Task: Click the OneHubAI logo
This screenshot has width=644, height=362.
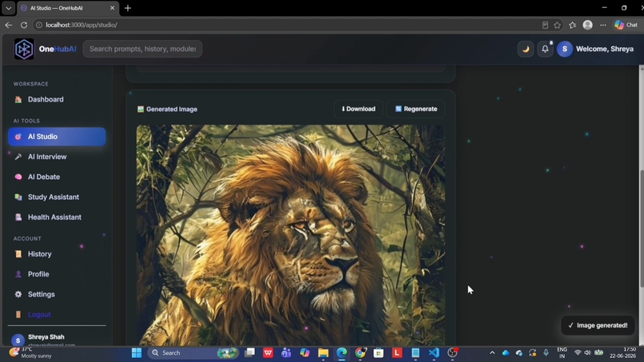Action: click(24, 49)
